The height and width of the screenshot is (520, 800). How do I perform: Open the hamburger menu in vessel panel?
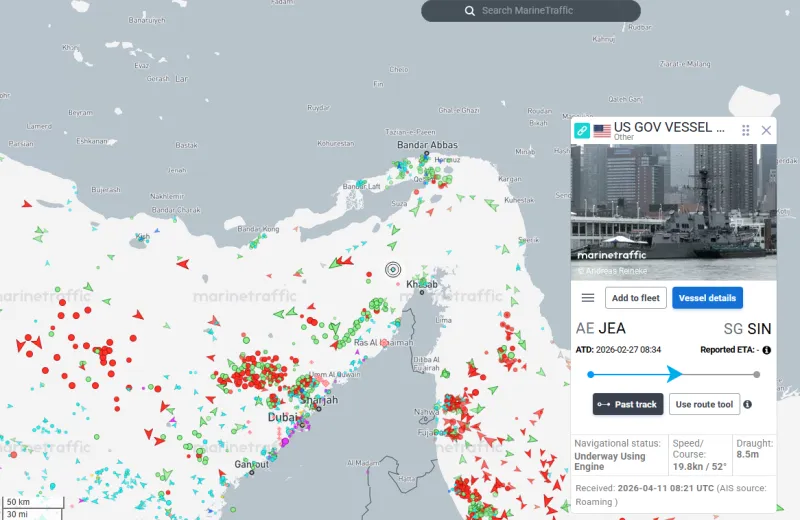click(588, 298)
